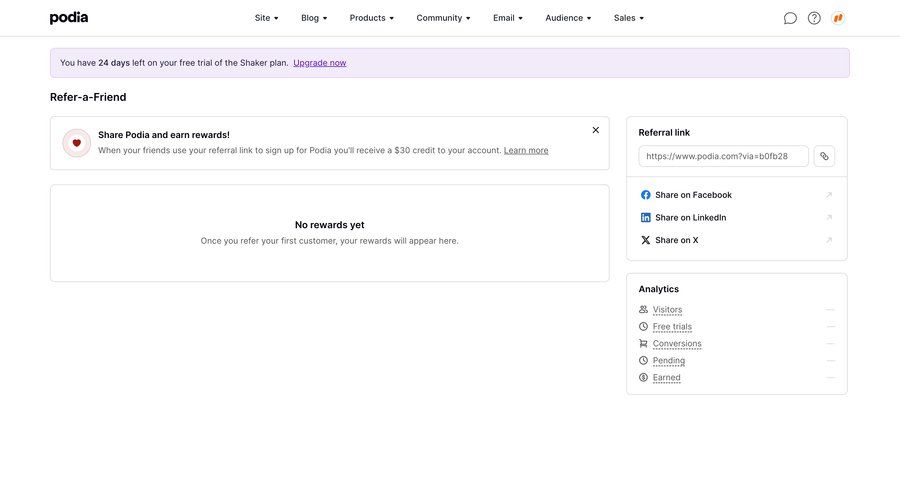Viewport: 900px width, 484px height.
Task: Click the external arrow beside Share on Facebook
Action: (x=829, y=195)
